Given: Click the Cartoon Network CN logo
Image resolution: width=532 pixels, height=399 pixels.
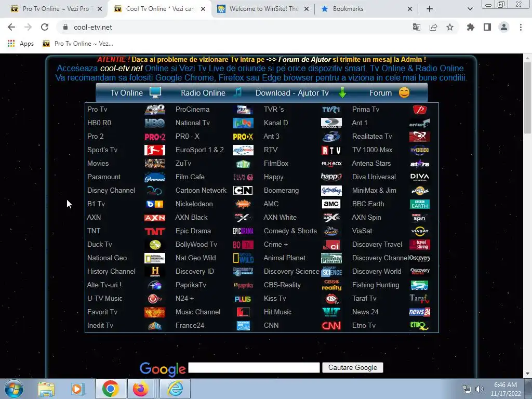Looking at the screenshot, I should [243, 190].
